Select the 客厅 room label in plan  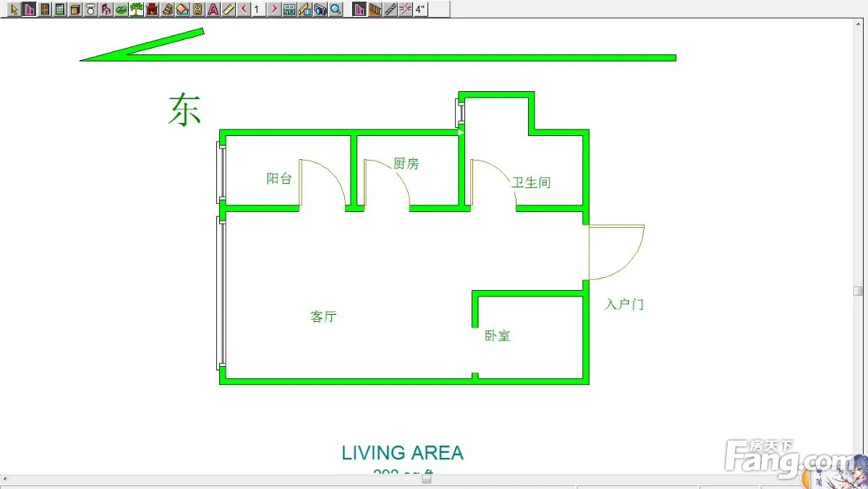pos(323,317)
